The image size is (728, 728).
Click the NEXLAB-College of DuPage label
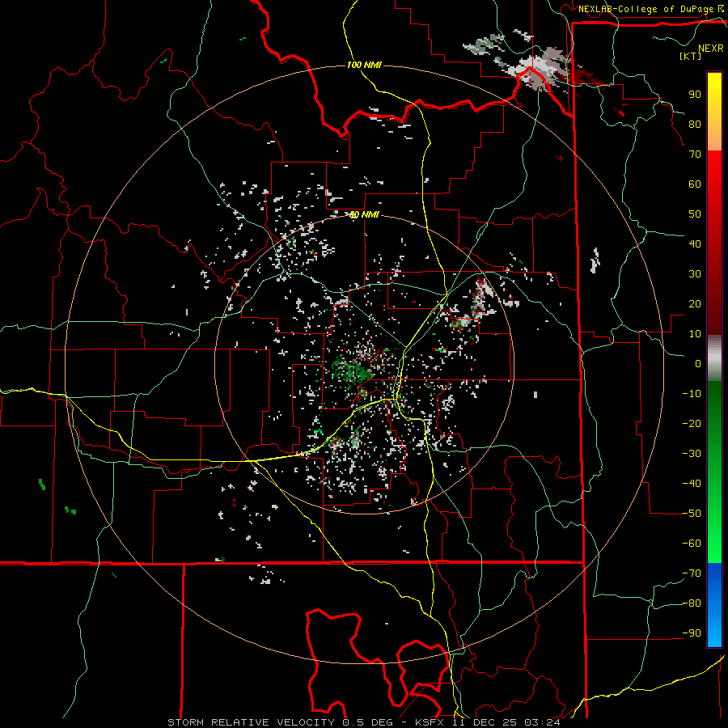coord(645,9)
